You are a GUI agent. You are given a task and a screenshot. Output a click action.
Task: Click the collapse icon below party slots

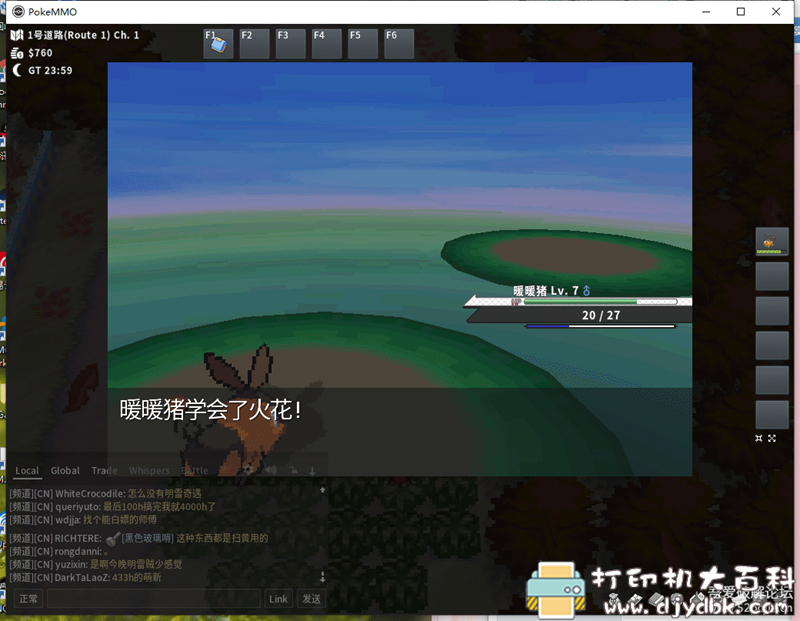[x=759, y=438]
